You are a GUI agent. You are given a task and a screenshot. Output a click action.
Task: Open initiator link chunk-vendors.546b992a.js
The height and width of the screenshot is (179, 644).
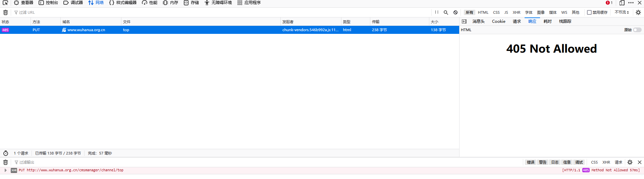[x=311, y=30]
